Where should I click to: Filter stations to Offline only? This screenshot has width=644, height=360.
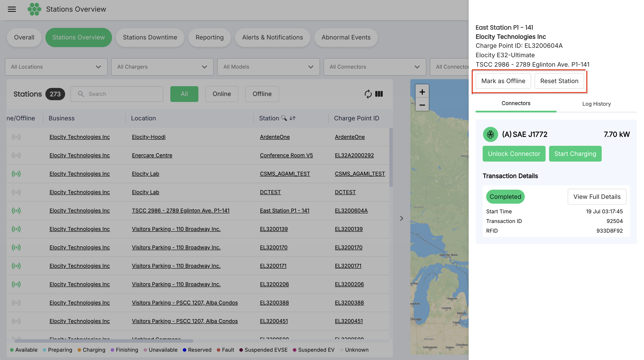point(262,94)
